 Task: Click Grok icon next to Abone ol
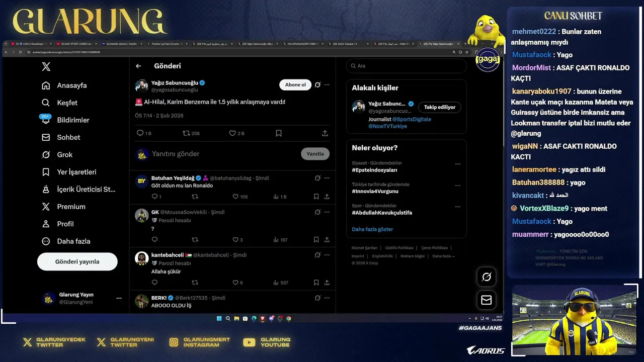(x=317, y=84)
